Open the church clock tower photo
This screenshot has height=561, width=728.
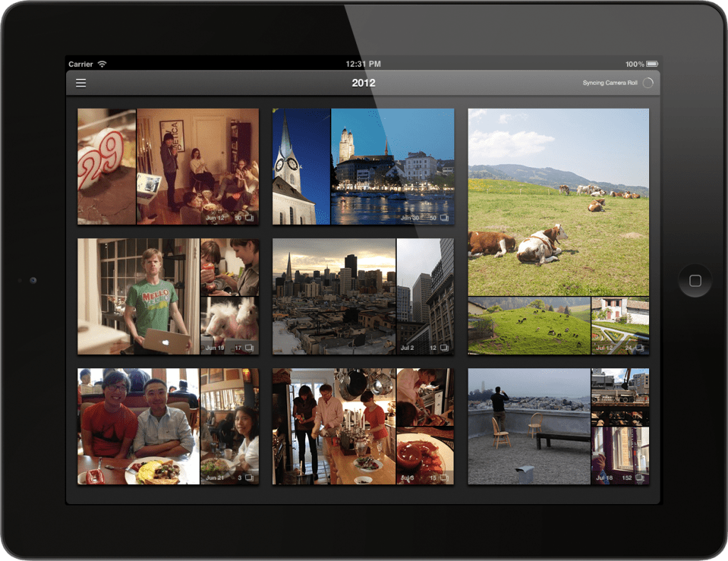coord(301,166)
